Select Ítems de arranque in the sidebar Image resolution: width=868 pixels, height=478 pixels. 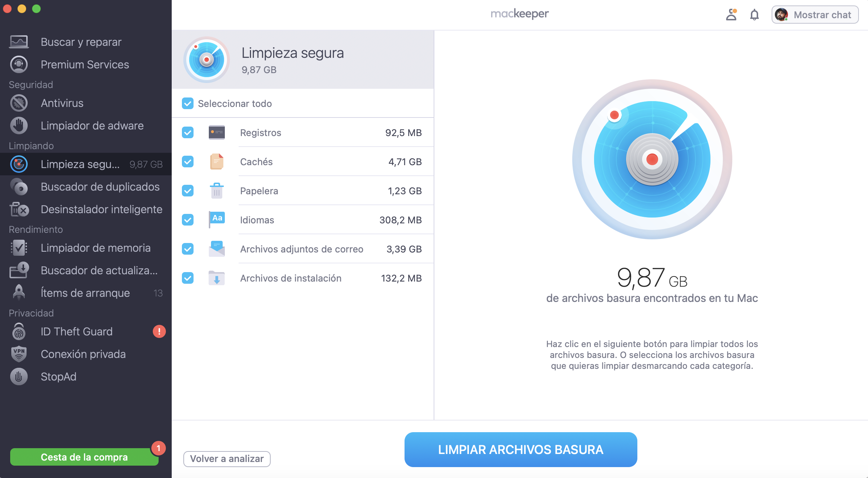click(85, 293)
